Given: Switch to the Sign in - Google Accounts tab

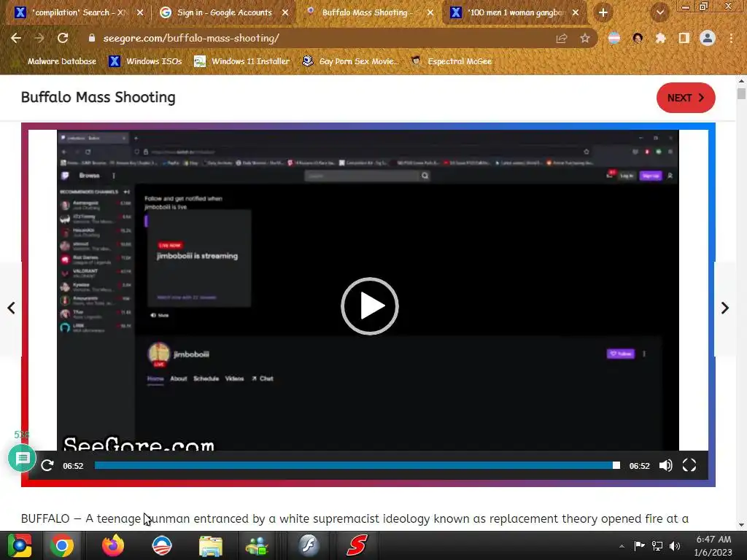Looking at the screenshot, I should coord(223,12).
